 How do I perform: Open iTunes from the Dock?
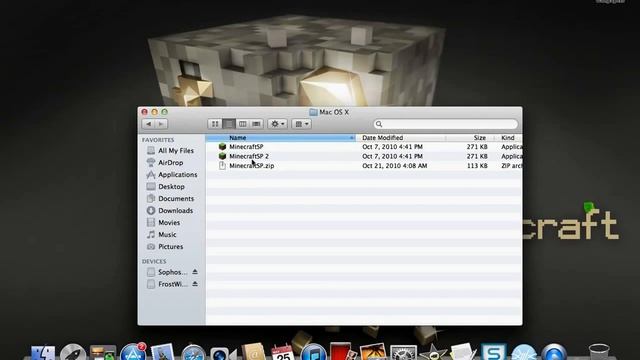click(313, 353)
